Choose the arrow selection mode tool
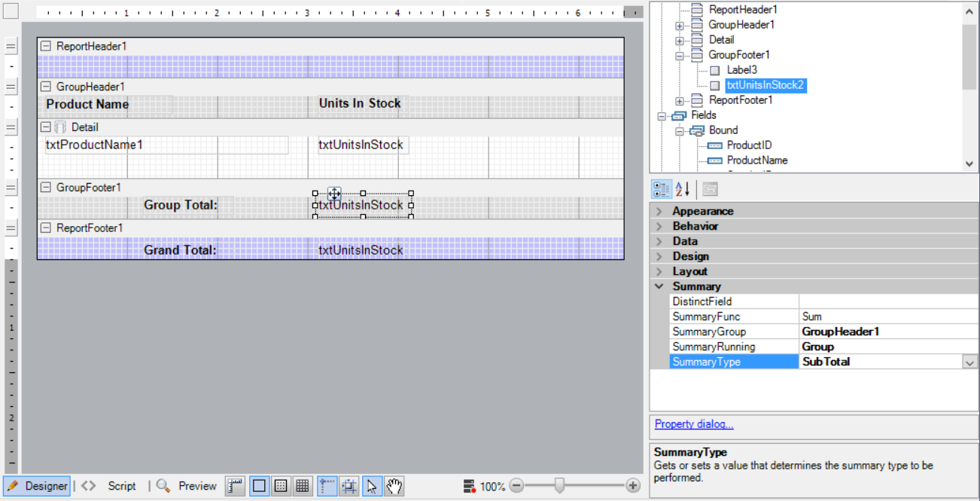 tap(372, 487)
